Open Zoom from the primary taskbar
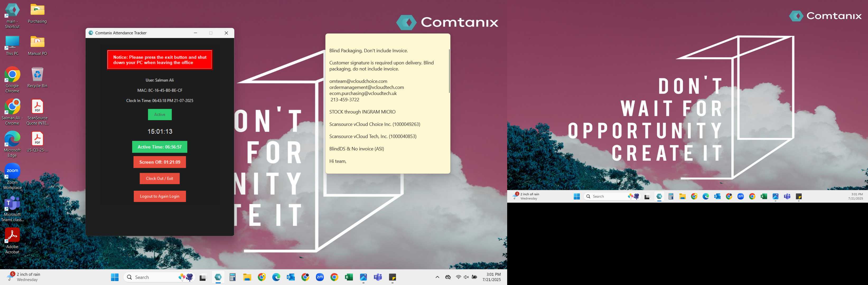Screen dimensions: 868x285 pos(320,277)
